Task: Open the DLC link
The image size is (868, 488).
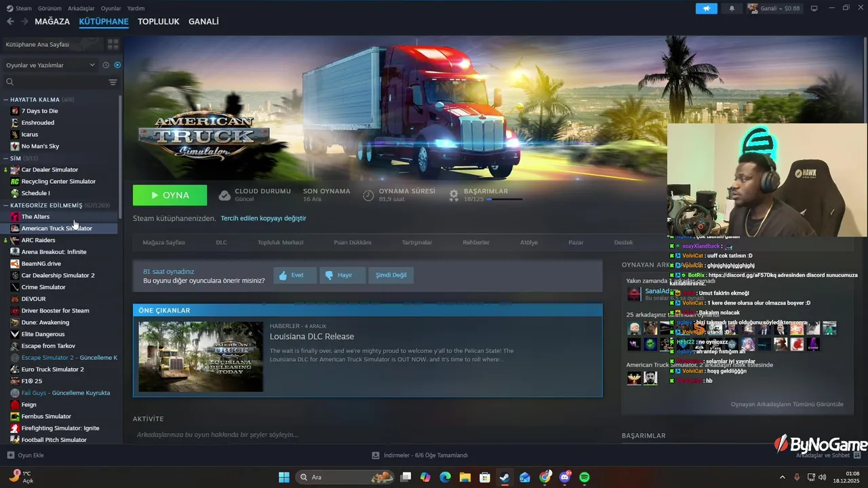Action: [221, 242]
